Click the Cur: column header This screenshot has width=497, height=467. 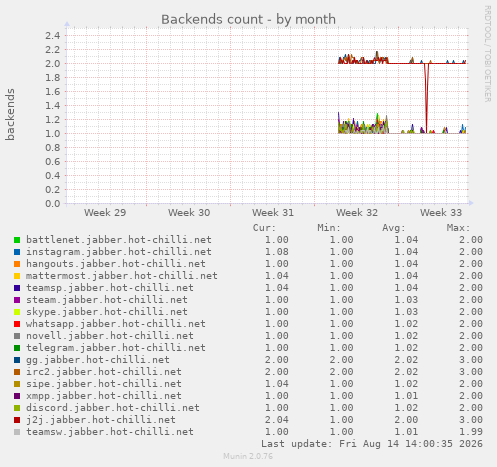(264, 228)
